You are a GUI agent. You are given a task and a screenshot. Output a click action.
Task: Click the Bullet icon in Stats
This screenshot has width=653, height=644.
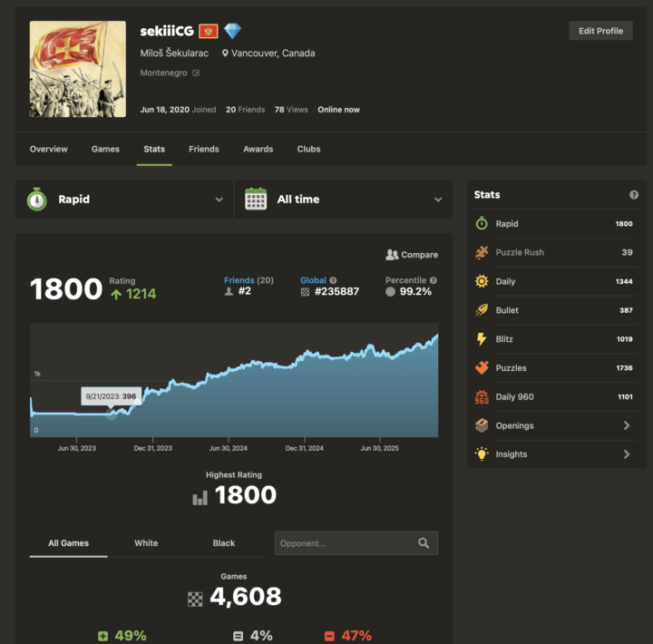point(482,310)
